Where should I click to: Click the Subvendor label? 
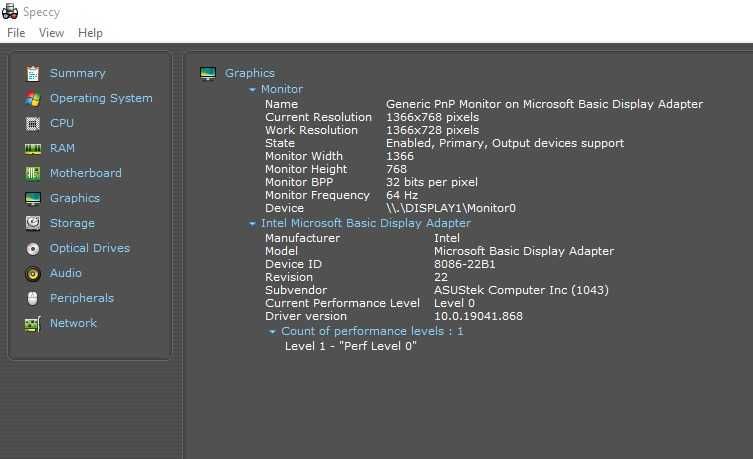(x=296, y=290)
